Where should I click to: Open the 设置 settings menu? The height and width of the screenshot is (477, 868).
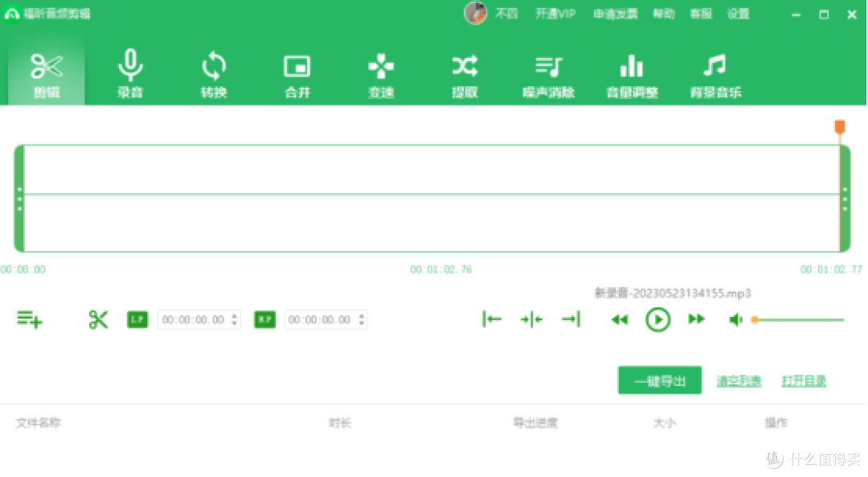738,14
